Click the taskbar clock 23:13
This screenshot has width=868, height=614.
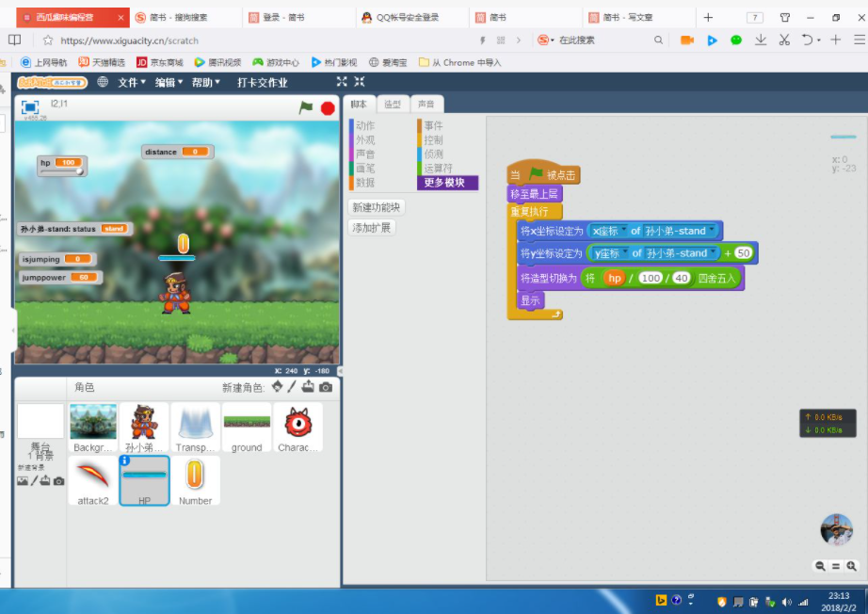point(839,596)
